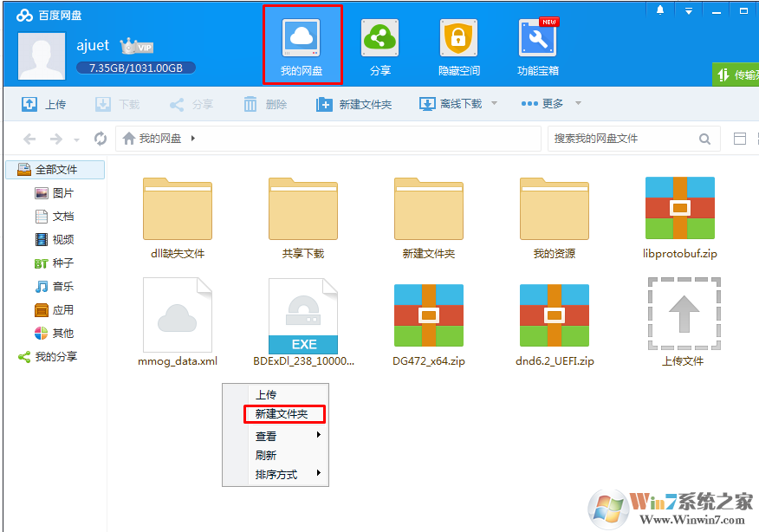Select 应用 category in the sidebar
This screenshot has width=759, height=532.
point(55,310)
